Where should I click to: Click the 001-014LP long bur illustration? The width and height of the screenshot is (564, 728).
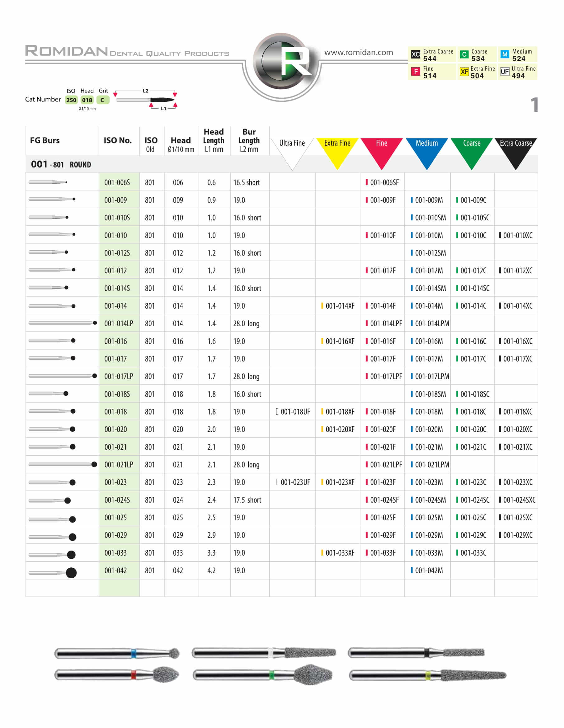(63, 323)
